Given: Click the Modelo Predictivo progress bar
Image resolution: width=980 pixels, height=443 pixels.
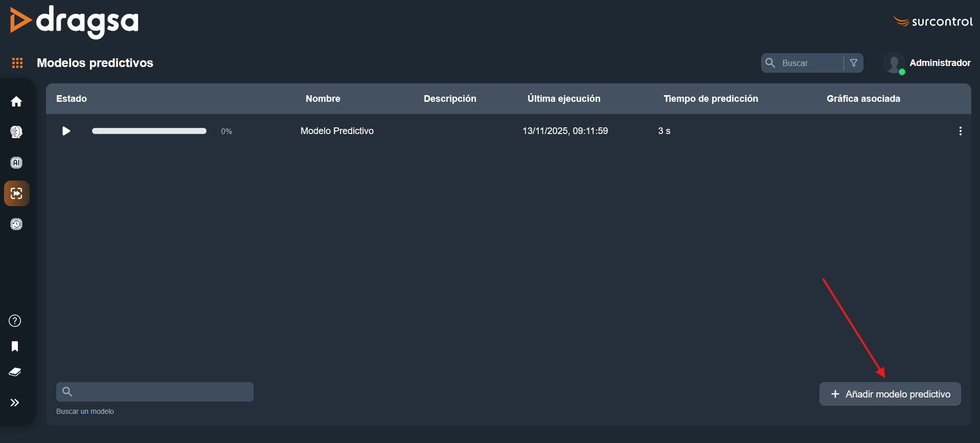Looking at the screenshot, I should (149, 131).
